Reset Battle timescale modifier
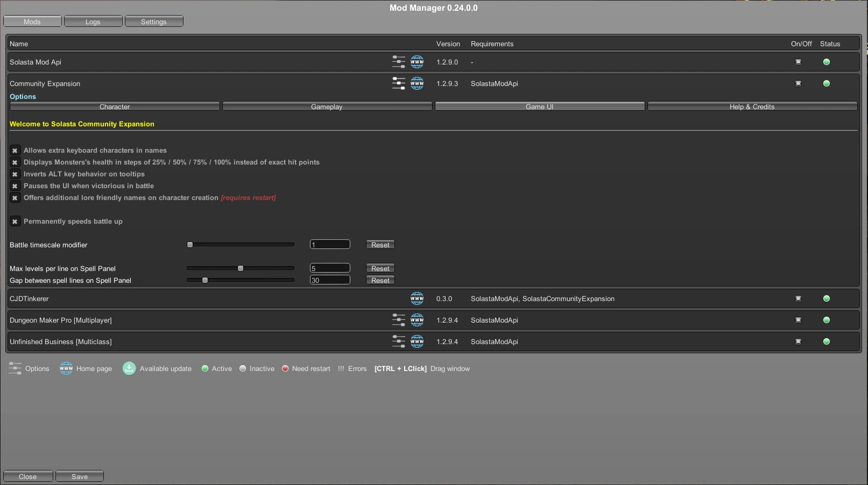Image resolution: width=868 pixels, height=485 pixels. (380, 245)
